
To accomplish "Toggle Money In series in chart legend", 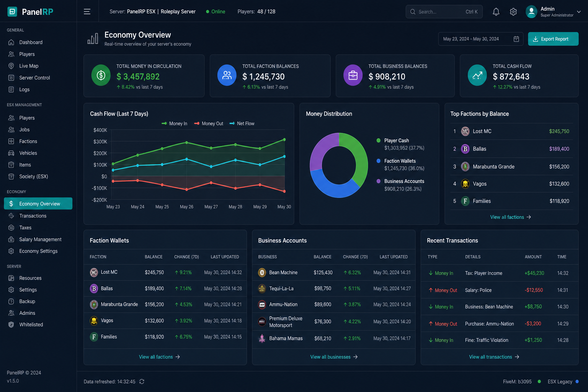I will click(x=175, y=124).
